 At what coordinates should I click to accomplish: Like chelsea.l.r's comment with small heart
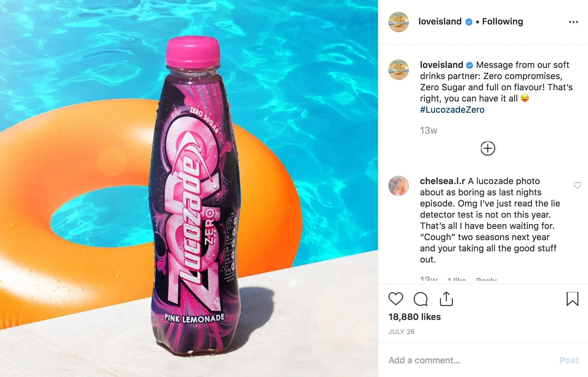(577, 185)
